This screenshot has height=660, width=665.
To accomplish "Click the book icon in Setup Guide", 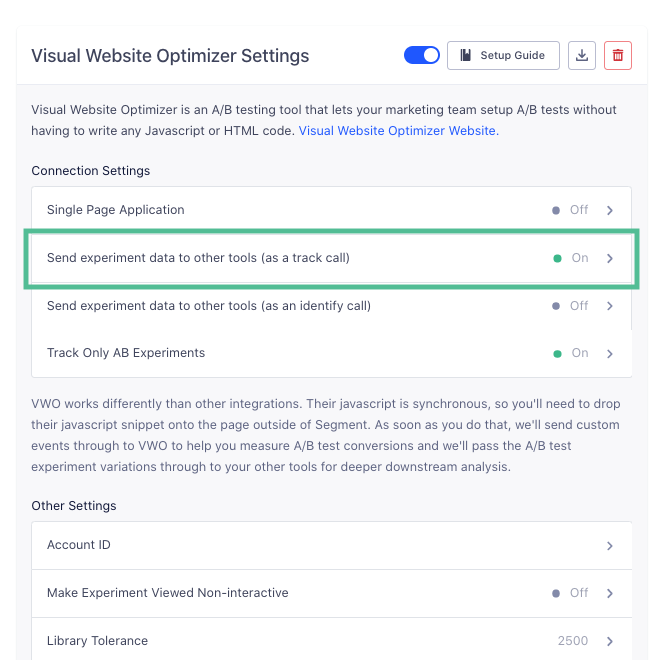I will coord(466,55).
